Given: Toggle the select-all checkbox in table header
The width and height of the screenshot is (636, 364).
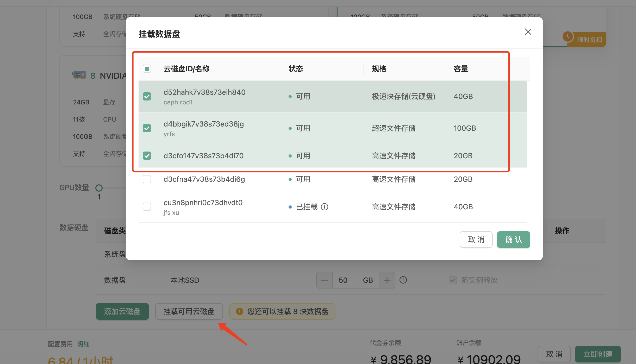Looking at the screenshot, I should [147, 69].
